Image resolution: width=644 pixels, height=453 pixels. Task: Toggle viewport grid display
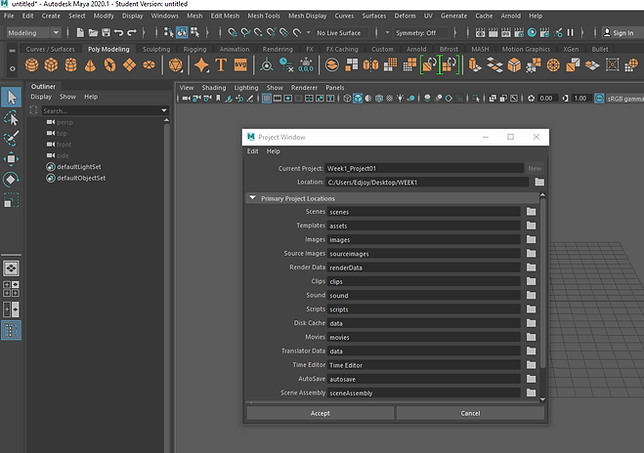267,98
